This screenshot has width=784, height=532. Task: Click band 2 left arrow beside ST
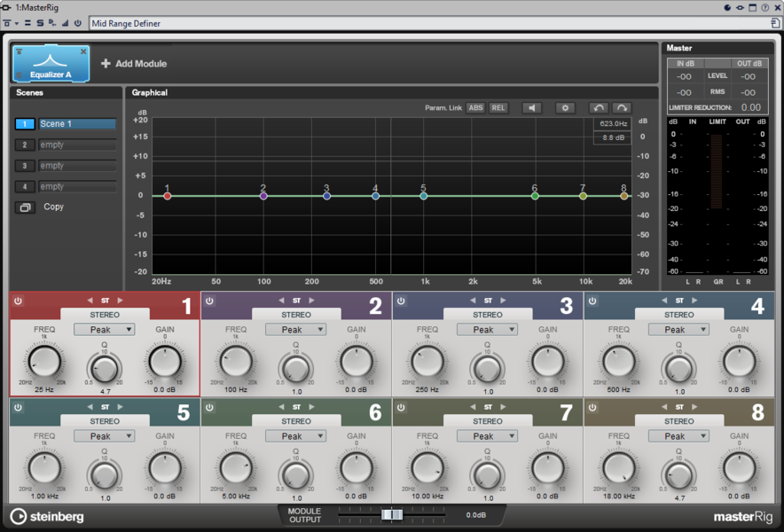click(x=281, y=301)
